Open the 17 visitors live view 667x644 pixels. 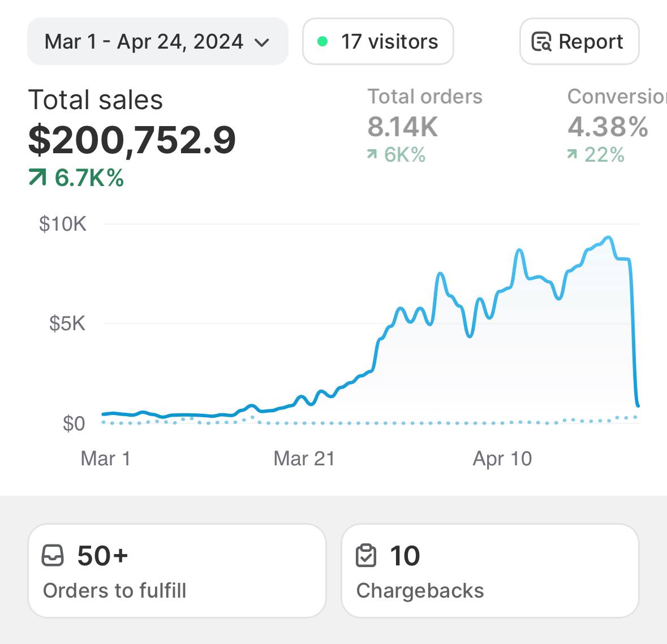point(378,41)
